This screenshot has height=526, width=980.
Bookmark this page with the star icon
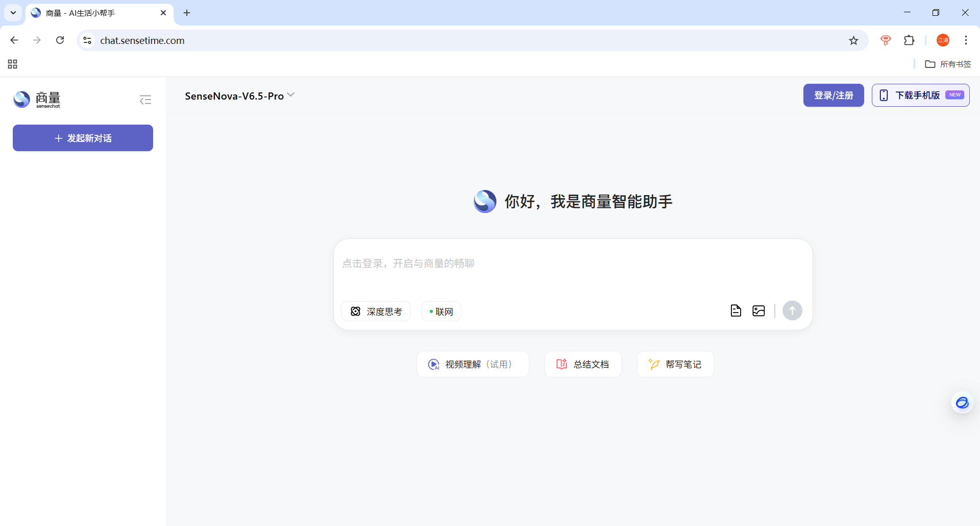click(x=853, y=40)
